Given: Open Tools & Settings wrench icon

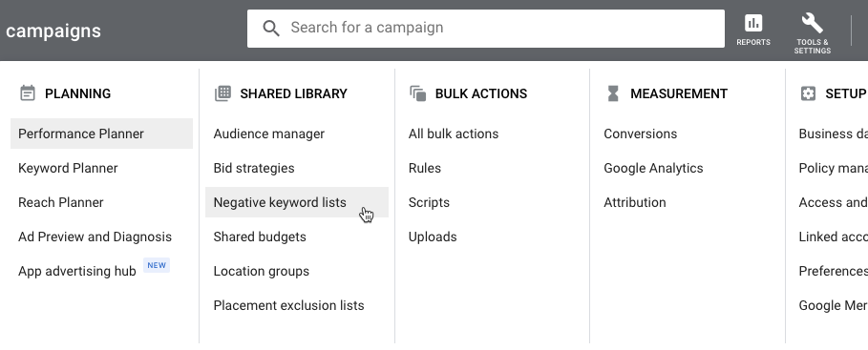Looking at the screenshot, I should (812, 23).
